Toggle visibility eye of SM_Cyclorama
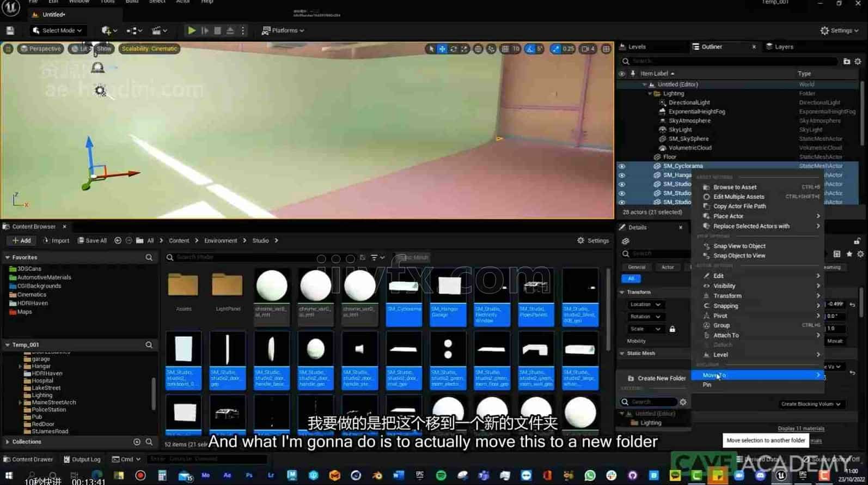The width and height of the screenshot is (868, 485). coord(622,166)
